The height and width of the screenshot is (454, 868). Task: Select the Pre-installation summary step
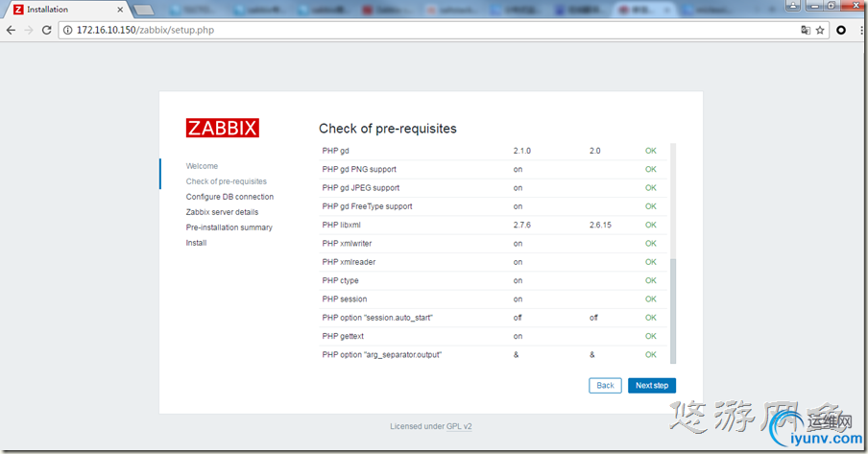(229, 227)
